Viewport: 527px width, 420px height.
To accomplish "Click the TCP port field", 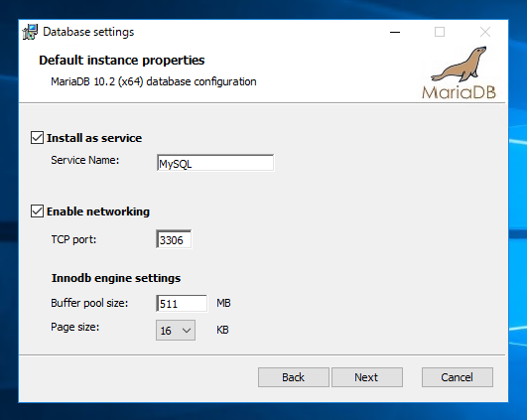I will (174, 239).
